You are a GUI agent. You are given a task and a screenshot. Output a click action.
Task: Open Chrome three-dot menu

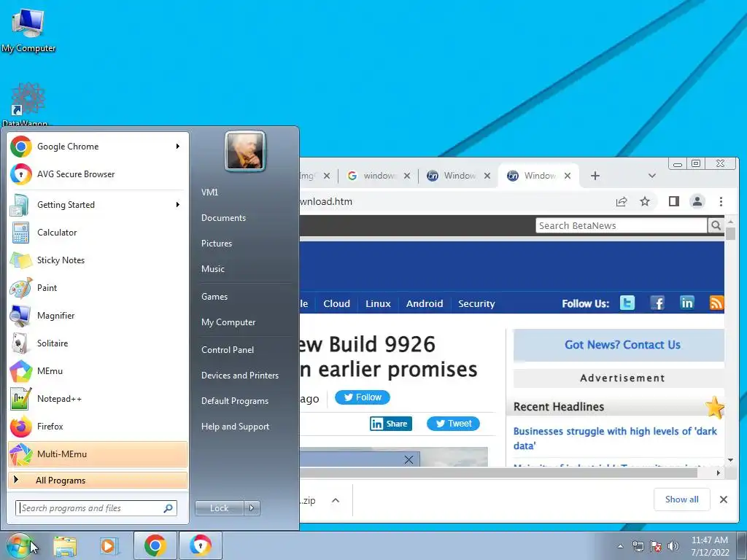(x=721, y=201)
